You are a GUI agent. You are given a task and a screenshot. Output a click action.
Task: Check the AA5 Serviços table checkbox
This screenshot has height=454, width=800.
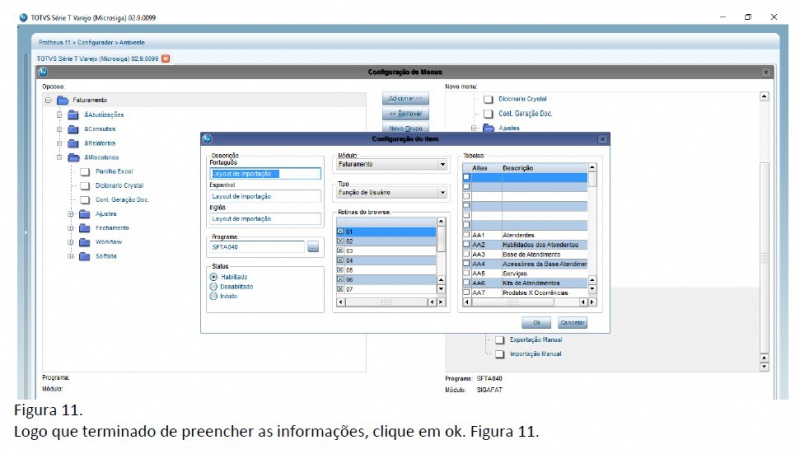click(466, 273)
